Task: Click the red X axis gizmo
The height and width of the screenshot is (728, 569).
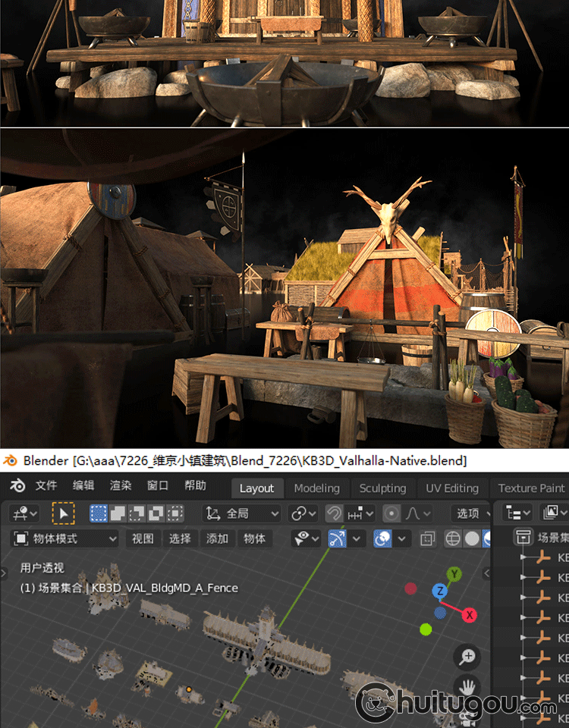Action: pos(470,615)
